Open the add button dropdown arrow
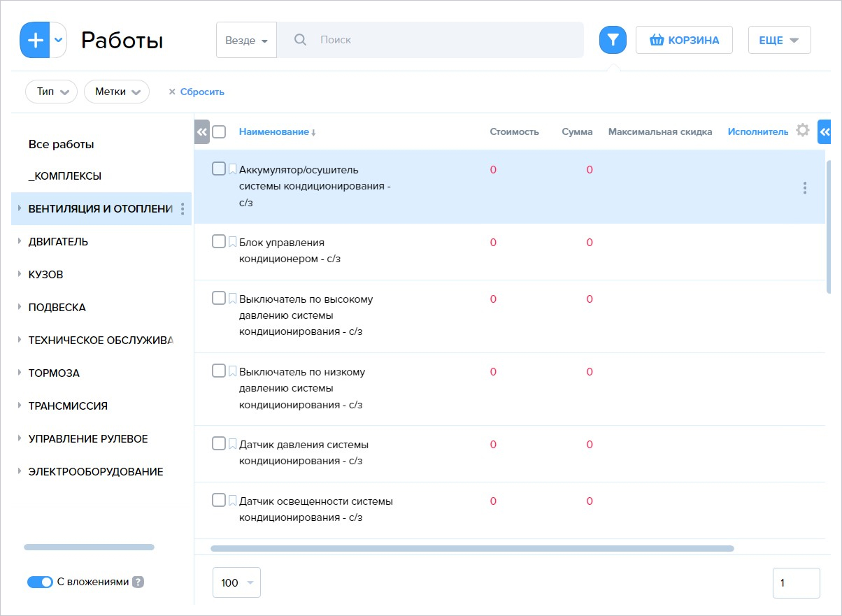The image size is (842, 616). click(x=59, y=40)
